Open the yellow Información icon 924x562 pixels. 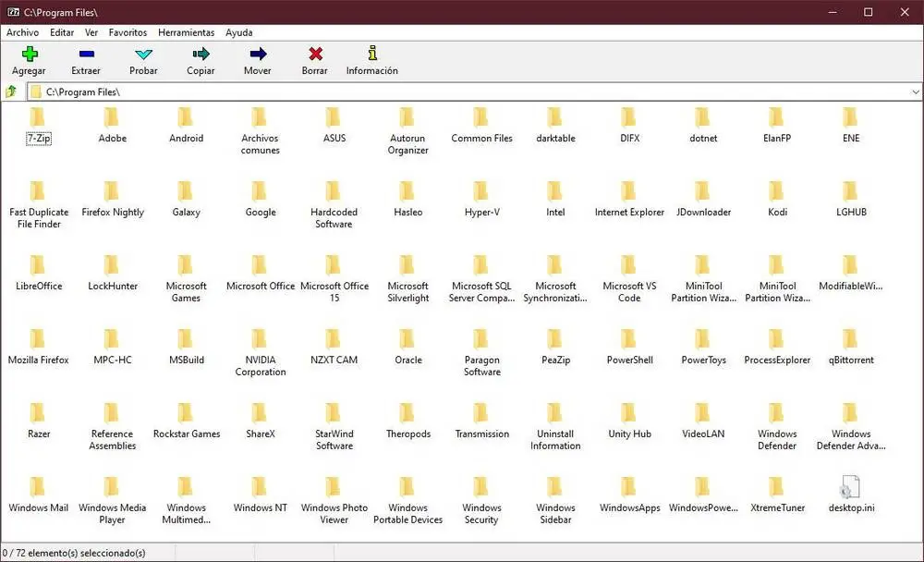[x=371, y=55]
